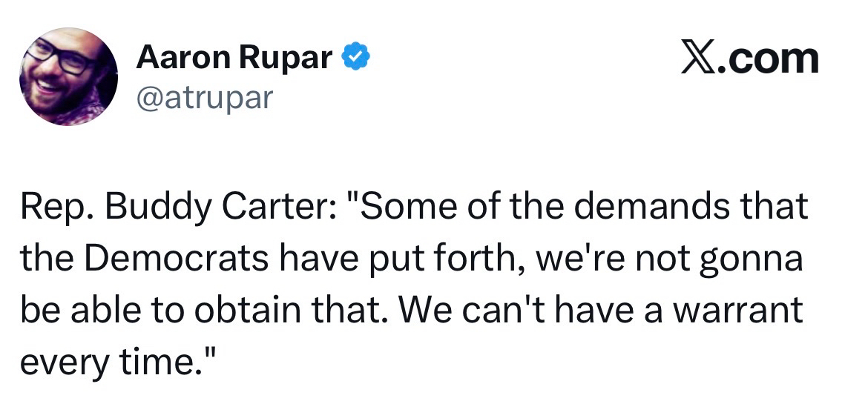Screen dimensions: 868x401
Task: Click the words "We can't" in the tweet
Action: (453, 311)
